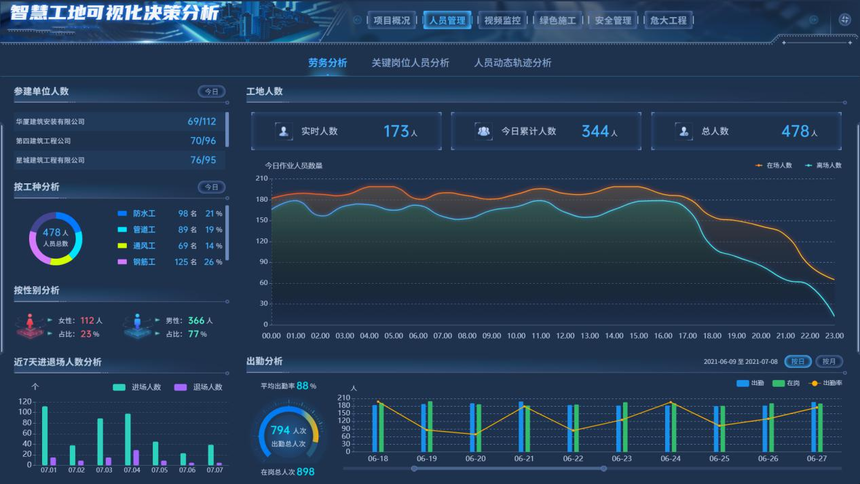
Task: Click the 344 今日累计人数 value
Action: 595,131
